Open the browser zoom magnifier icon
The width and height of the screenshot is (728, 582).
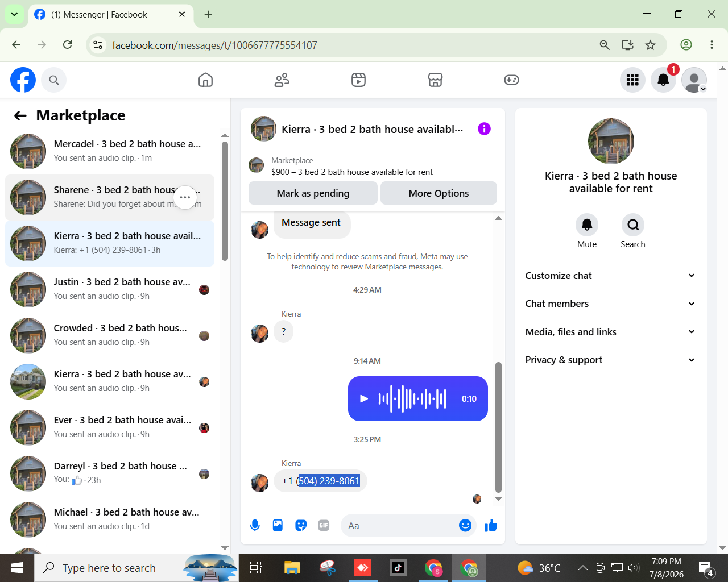[x=605, y=45]
